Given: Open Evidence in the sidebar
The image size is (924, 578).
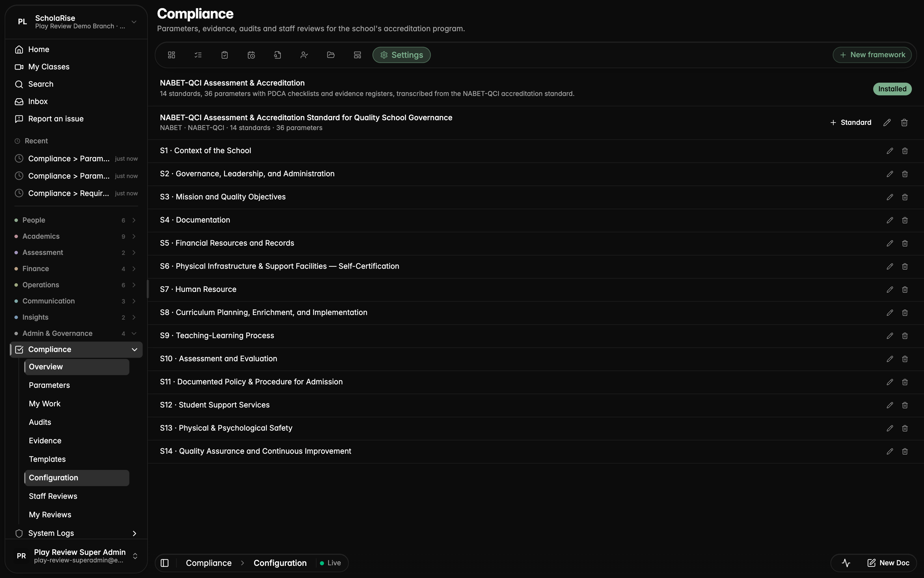Looking at the screenshot, I should [77, 441].
